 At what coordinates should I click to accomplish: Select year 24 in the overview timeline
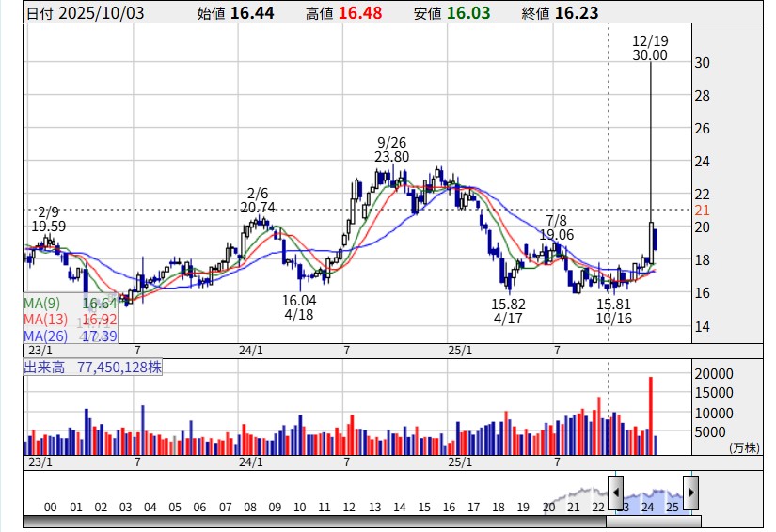click(648, 507)
